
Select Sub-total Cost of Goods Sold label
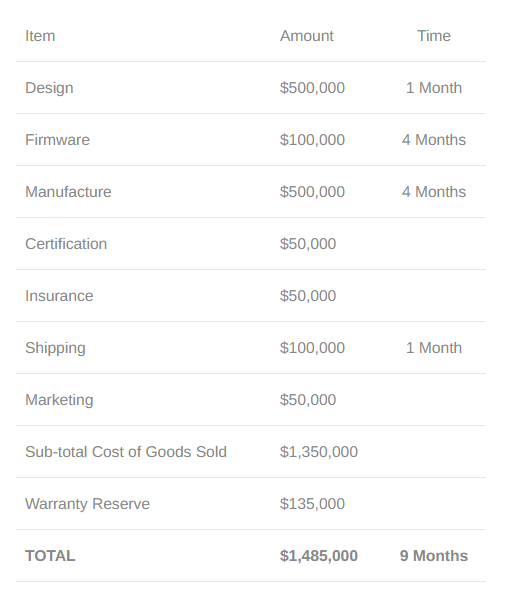[x=126, y=452]
